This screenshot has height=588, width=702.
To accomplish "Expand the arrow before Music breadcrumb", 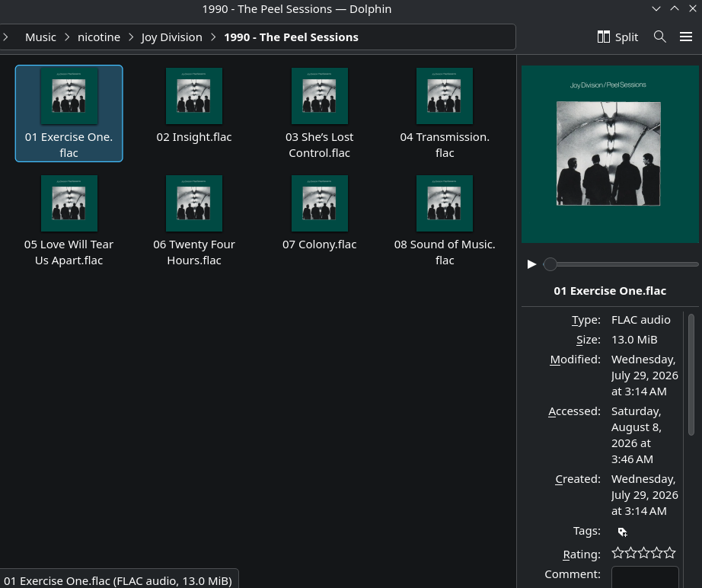I will [x=5, y=37].
